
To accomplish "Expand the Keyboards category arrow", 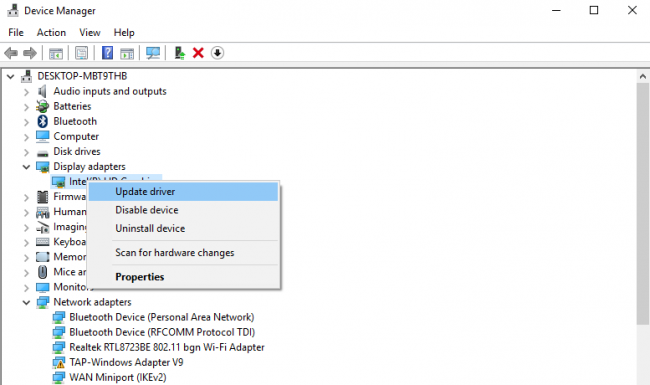I will pos(27,242).
